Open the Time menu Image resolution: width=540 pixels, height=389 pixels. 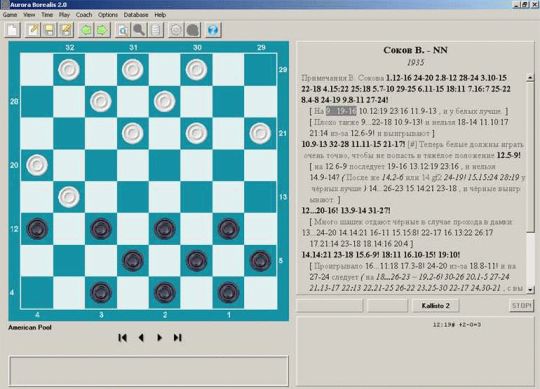47,15
